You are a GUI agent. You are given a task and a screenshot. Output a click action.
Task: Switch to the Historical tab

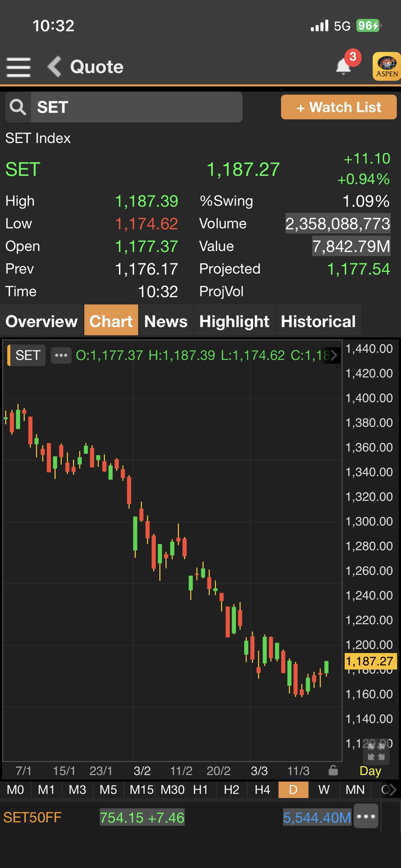(x=318, y=321)
